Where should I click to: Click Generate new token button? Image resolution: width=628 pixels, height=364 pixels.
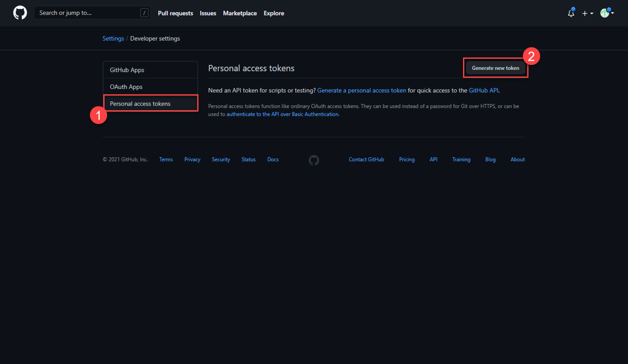(495, 68)
